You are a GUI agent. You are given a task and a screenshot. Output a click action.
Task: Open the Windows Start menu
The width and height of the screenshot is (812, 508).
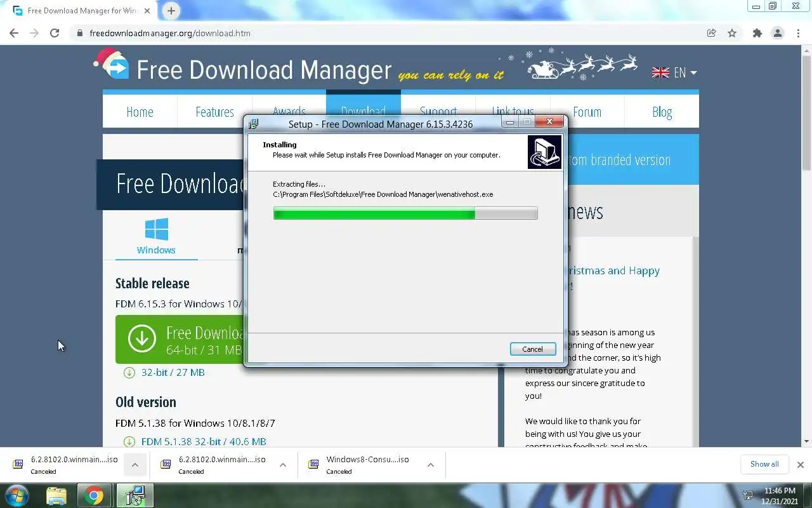click(17, 495)
